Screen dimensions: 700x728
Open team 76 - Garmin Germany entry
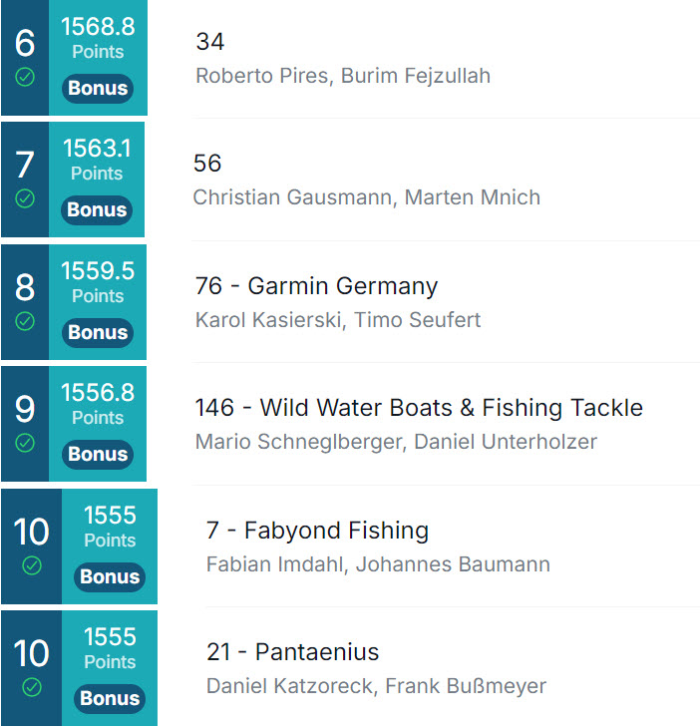(x=316, y=285)
